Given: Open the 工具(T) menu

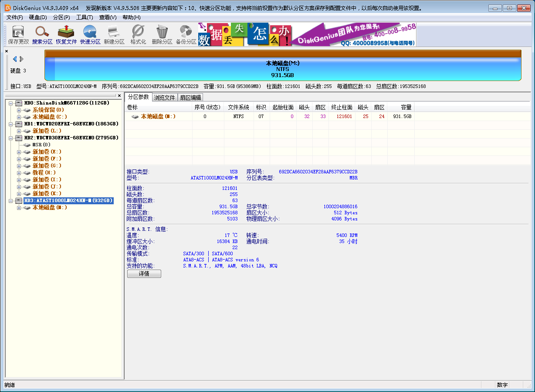Looking at the screenshot, I should click(85, 17).
